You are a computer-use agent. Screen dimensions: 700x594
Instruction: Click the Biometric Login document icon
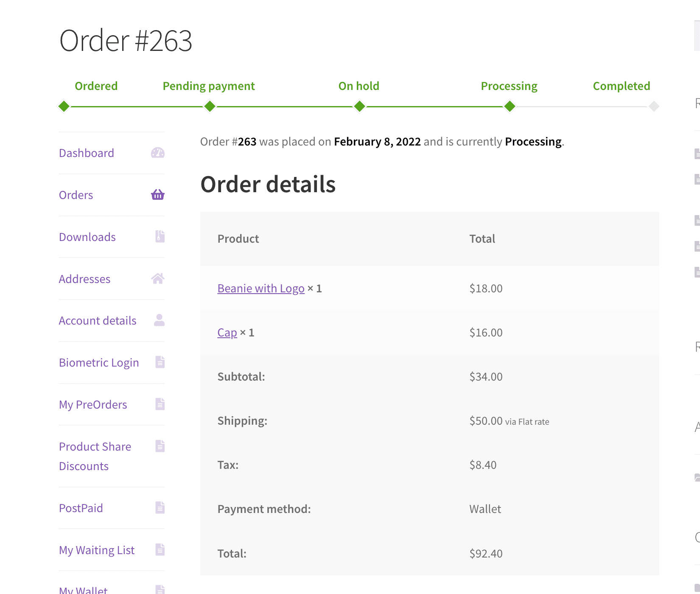(160, 362)
